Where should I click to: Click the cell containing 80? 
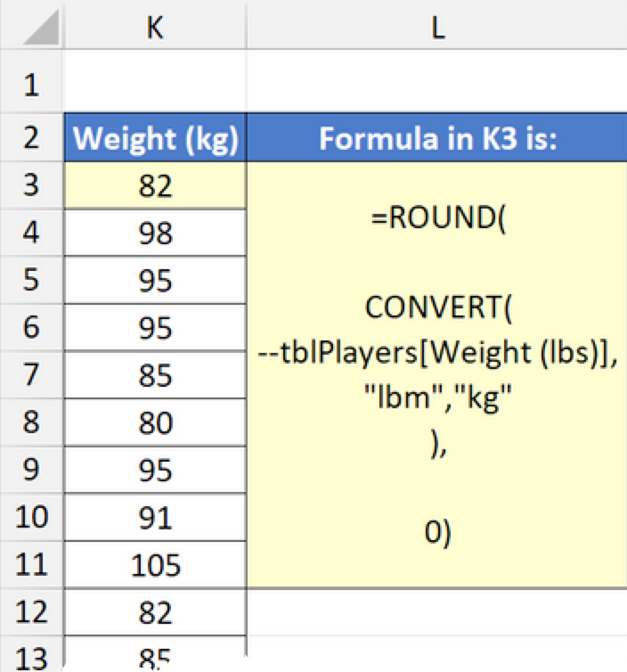[x=155, y=422]
